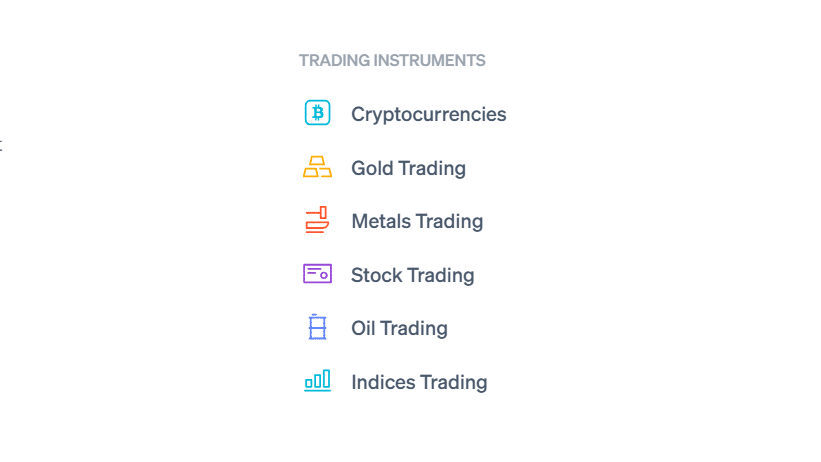
Task: Click the blue oil barrel icon
Action: [317, 327]
